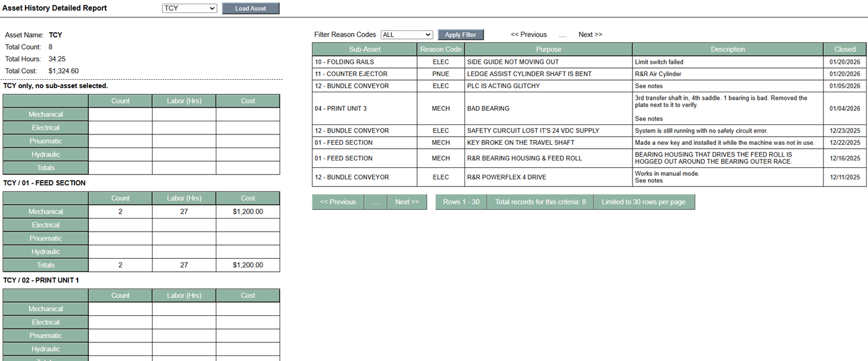
Task: Click the Description column header
Action: pos(728,49)
